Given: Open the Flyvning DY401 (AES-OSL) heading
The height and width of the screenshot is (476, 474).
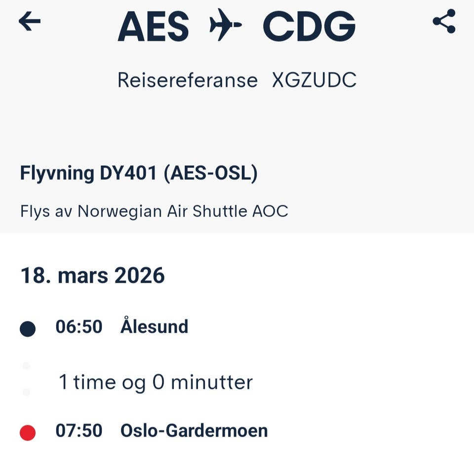Looking at the screenshot, I should tap(139, 174).
